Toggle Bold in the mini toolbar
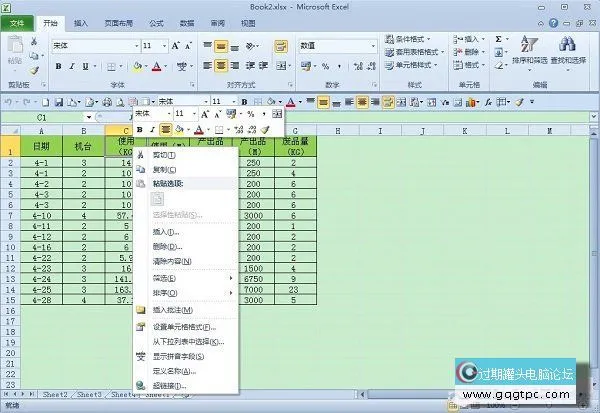This screenshot has width=600, height=413. tap(139, 130)
